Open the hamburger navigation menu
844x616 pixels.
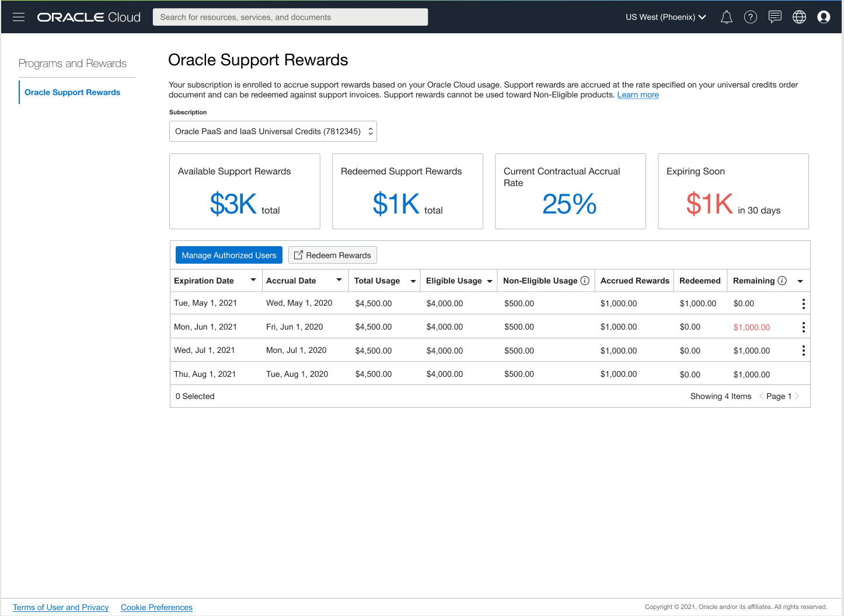[19, 17]
